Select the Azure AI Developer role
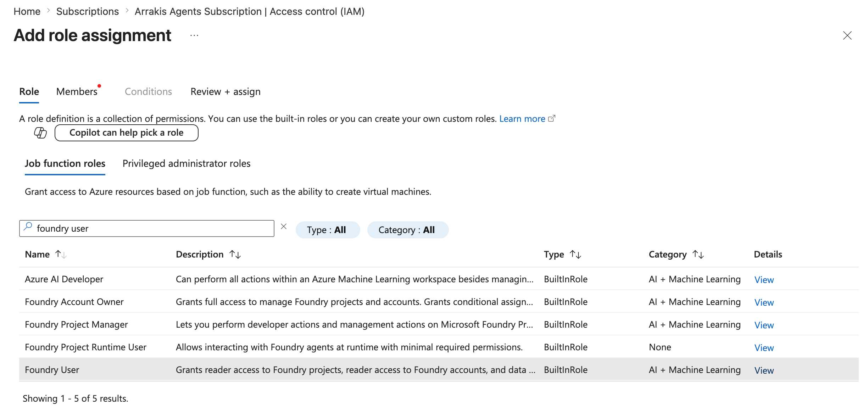Viewport: 868px width, 413px height. [64, 279]
